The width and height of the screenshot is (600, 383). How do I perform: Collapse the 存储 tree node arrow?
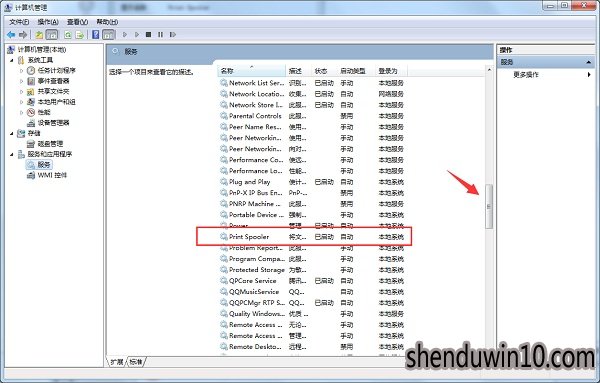[12, 133]
